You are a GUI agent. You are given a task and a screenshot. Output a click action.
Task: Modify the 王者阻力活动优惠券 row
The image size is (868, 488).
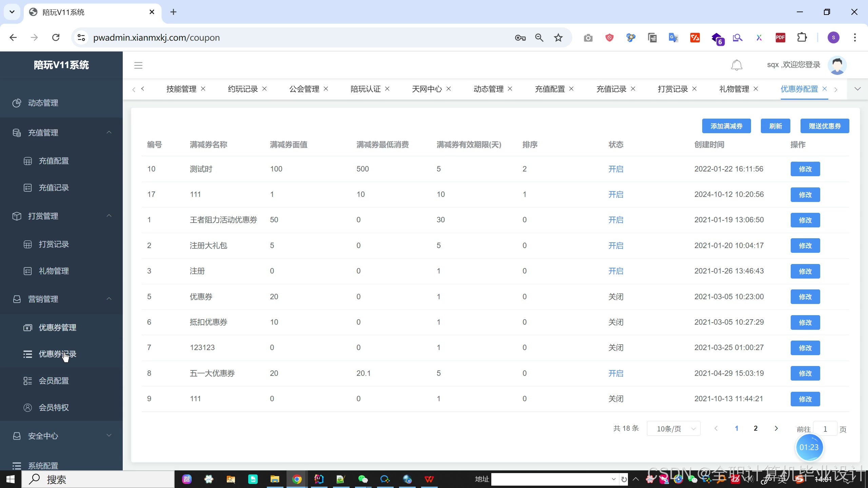(x=805, y=220)
